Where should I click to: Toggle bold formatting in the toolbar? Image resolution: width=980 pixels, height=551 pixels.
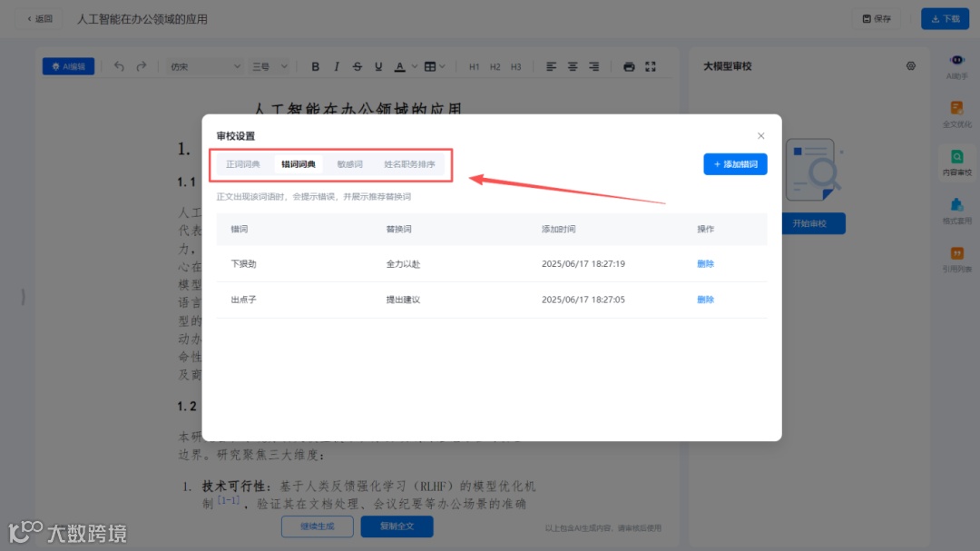[316, 66]
